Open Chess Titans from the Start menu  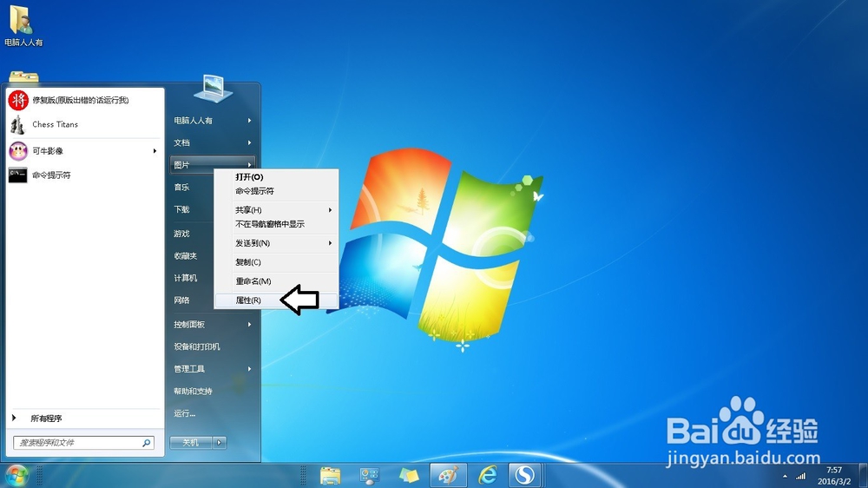[x=85, y=125]
